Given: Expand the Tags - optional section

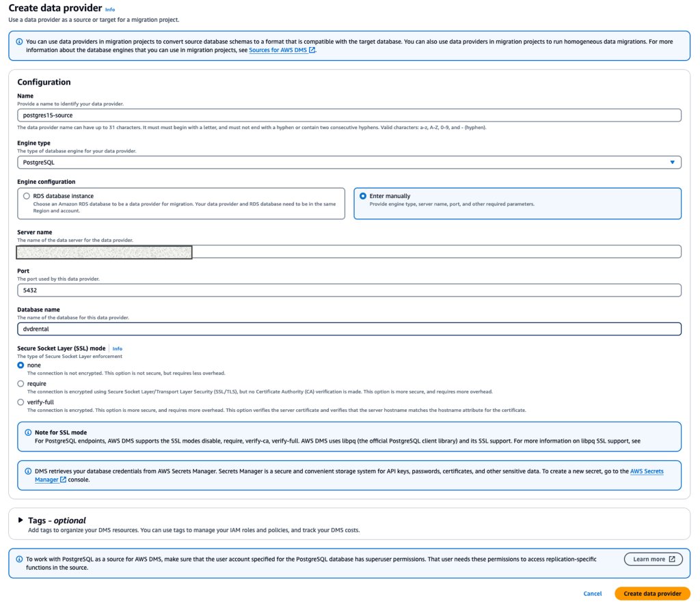Looking at the screenshot, I should click(x=20, y=520).
